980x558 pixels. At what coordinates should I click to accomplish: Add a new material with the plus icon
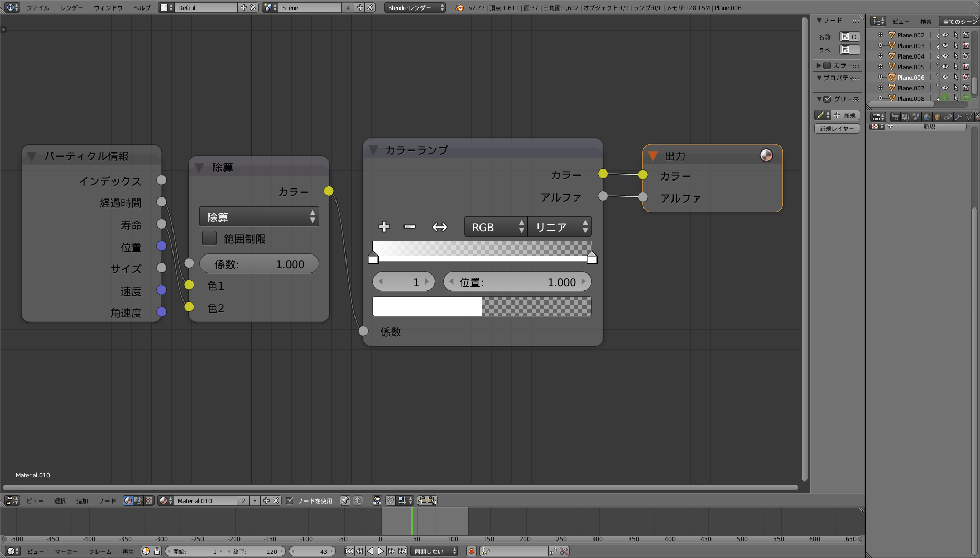266,500
